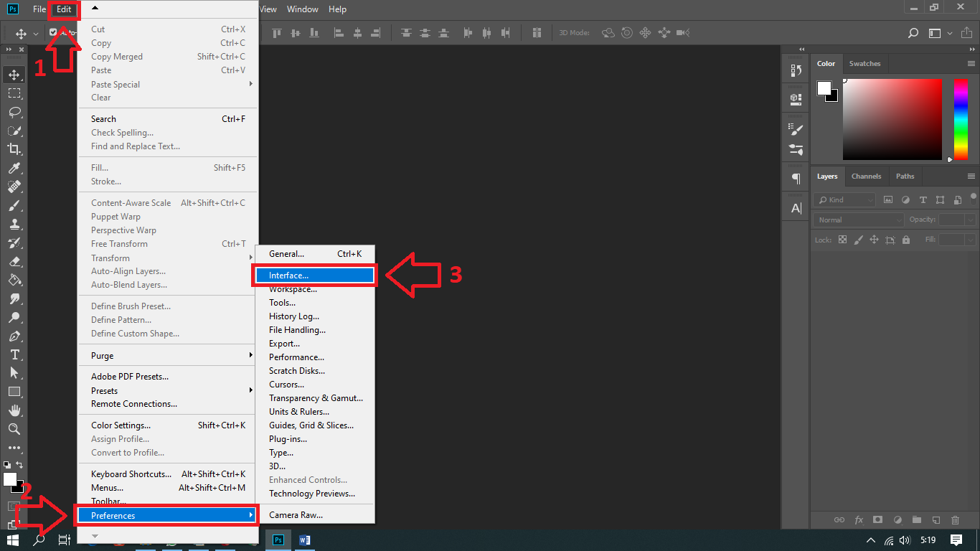The image size is (980, 551).
Task: Select the History Brush tool
Action: coord(14,242)
